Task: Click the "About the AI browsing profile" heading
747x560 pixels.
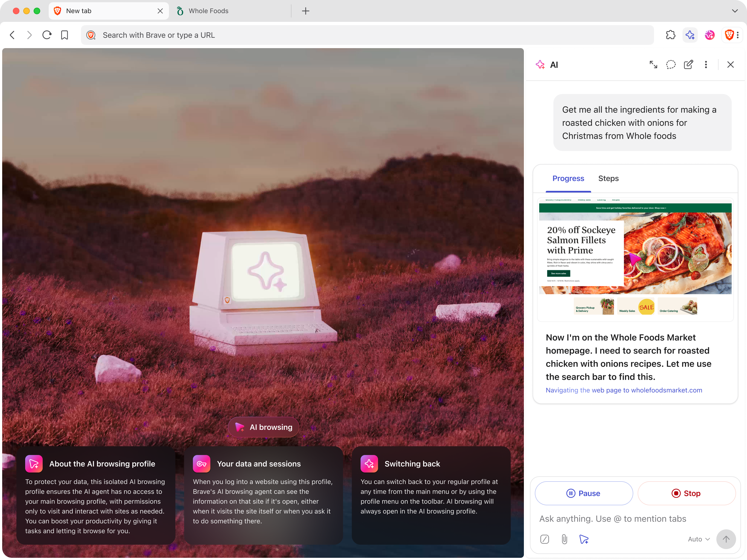Action: tap(102, 464)
